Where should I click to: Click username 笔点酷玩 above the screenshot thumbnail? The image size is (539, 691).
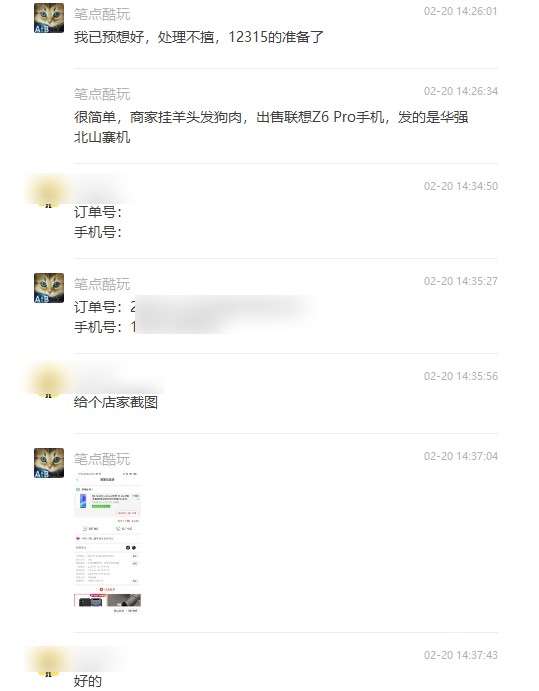coord(102,459)
